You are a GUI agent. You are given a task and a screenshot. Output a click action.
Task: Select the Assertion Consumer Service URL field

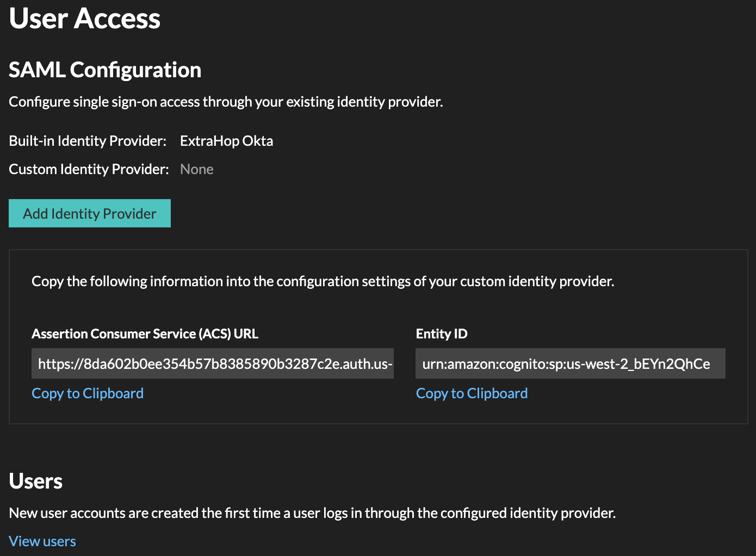213,363
